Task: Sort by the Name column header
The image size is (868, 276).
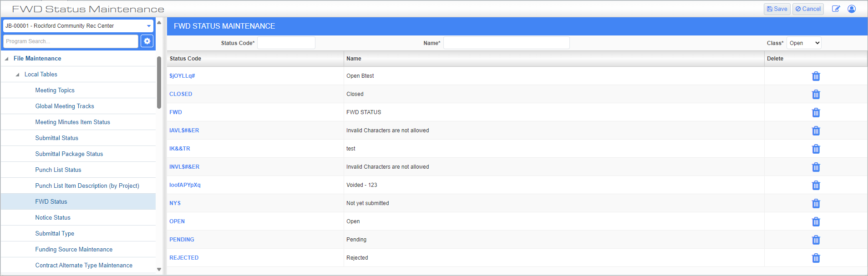Action: pos(354,59)
